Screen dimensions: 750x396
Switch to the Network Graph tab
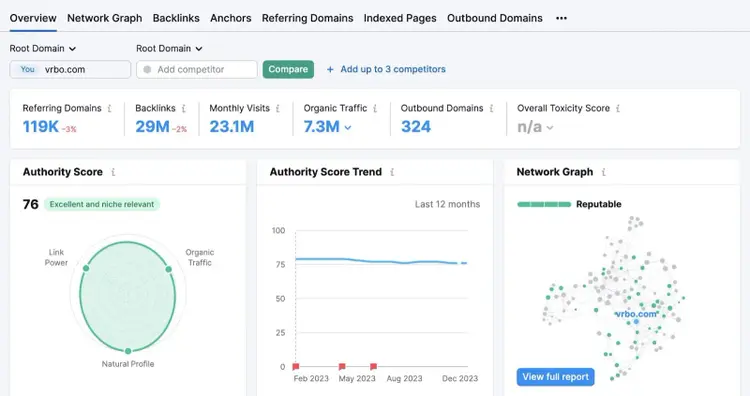[104, 18]
